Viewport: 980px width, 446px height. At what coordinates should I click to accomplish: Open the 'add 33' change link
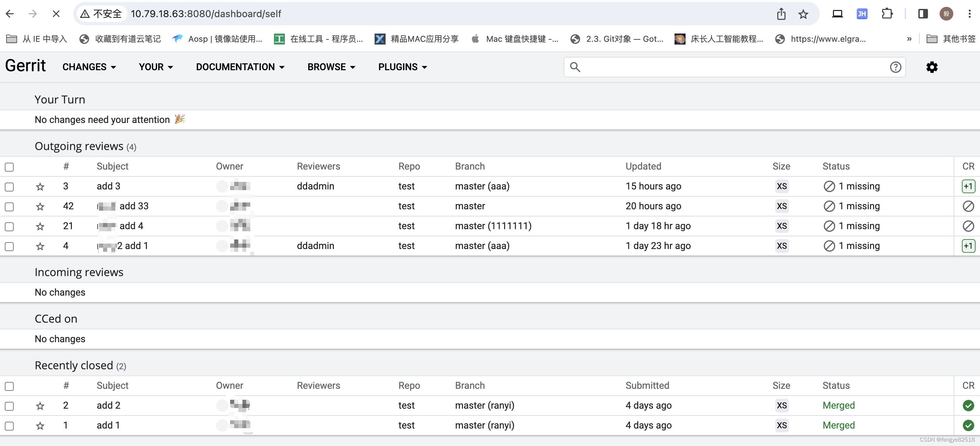[134, 206]
